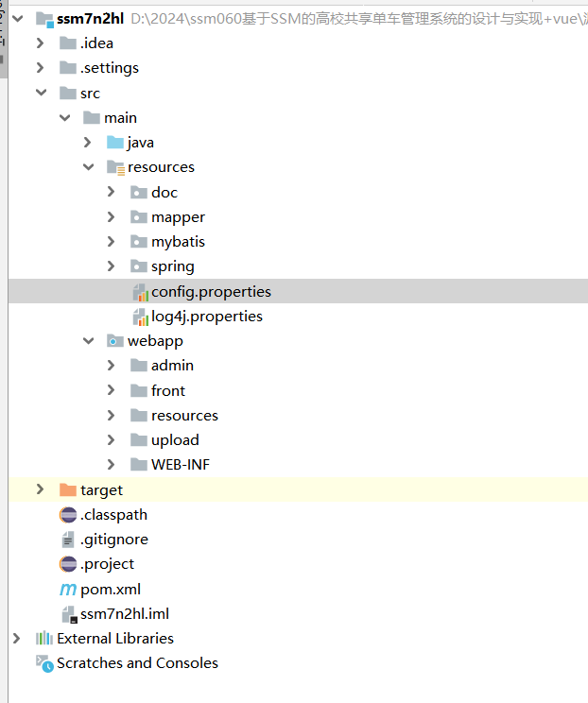Screen dimensions: 588x703
Task: Expand the WEB-INF folder arrow
Action: tap(111, 465)
